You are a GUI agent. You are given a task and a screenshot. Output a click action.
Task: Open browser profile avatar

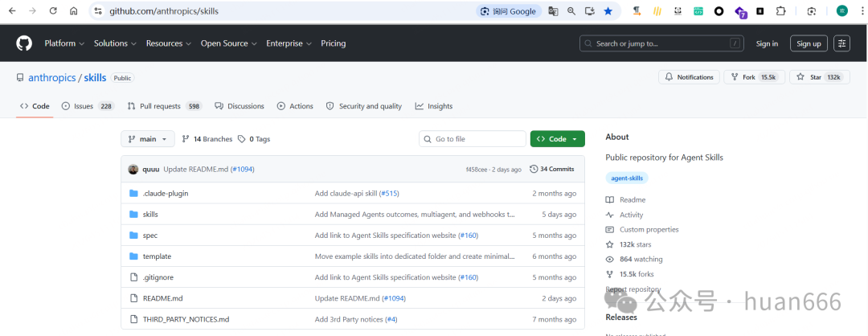point(842,11)
